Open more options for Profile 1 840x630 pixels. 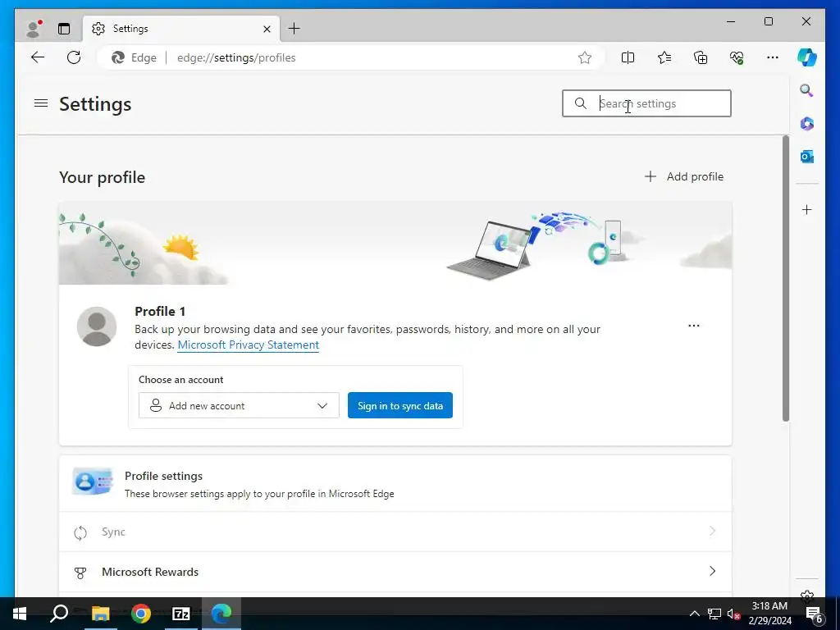coord(694,325)
